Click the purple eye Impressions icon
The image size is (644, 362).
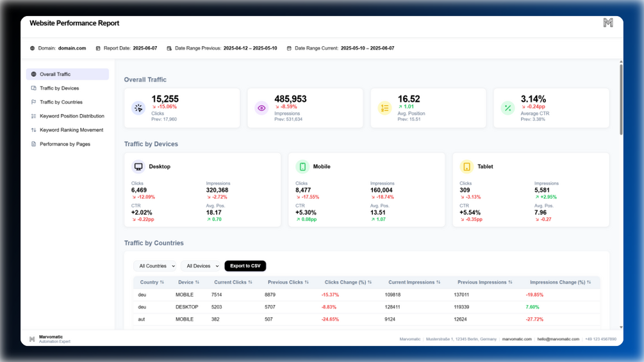point(261,108)
